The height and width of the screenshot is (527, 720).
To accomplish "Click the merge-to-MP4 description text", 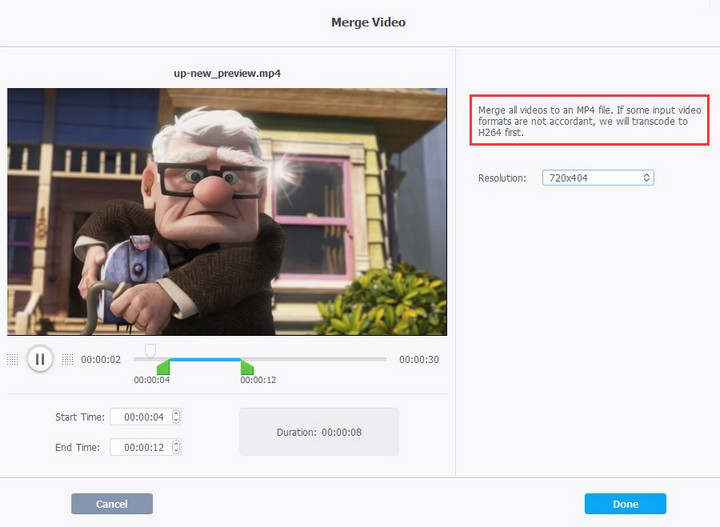I will coord(590,121).
